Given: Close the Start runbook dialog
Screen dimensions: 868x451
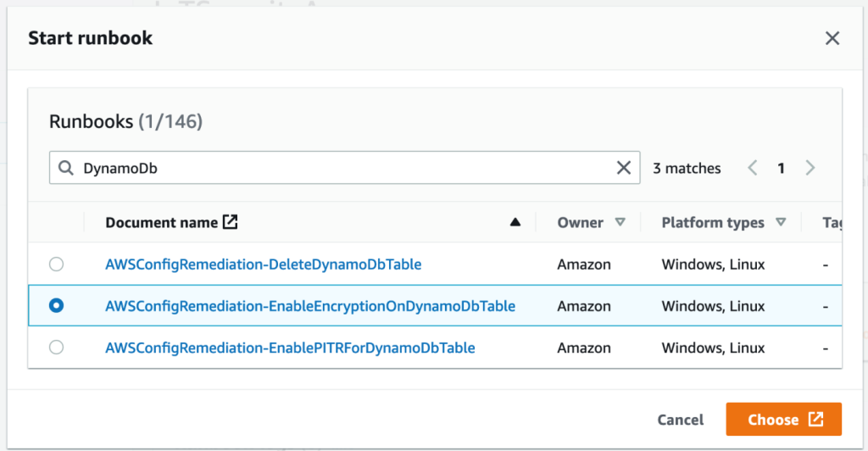Looking at the screenshot, I should (832, 38).
